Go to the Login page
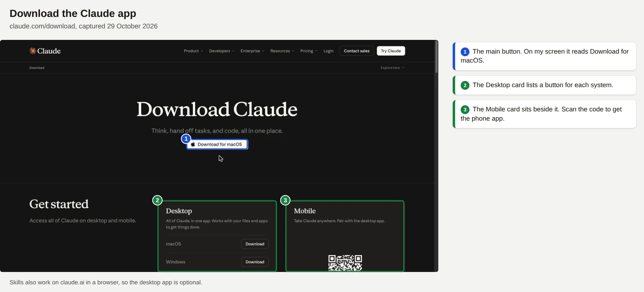 [328, 51]
